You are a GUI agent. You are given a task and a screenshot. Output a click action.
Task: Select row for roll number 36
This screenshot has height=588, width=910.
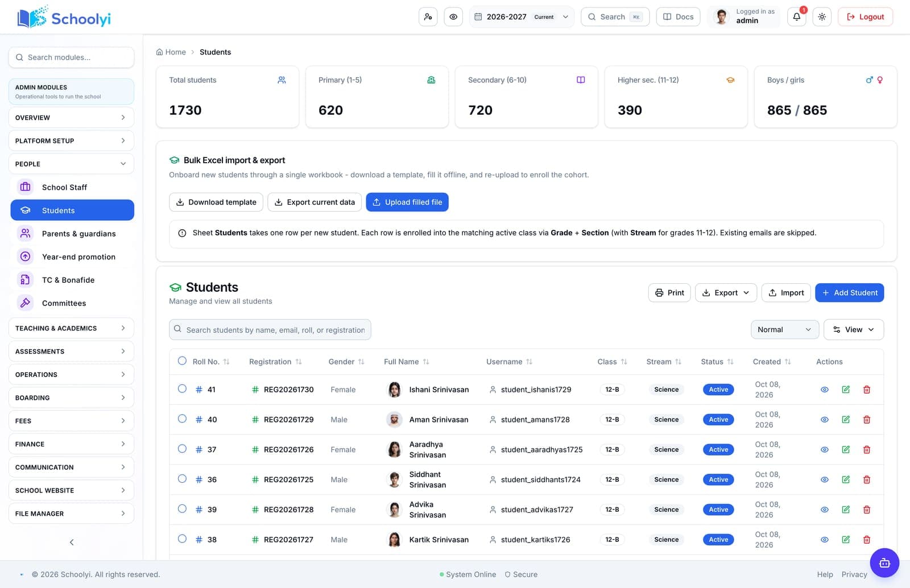point(182,479)
